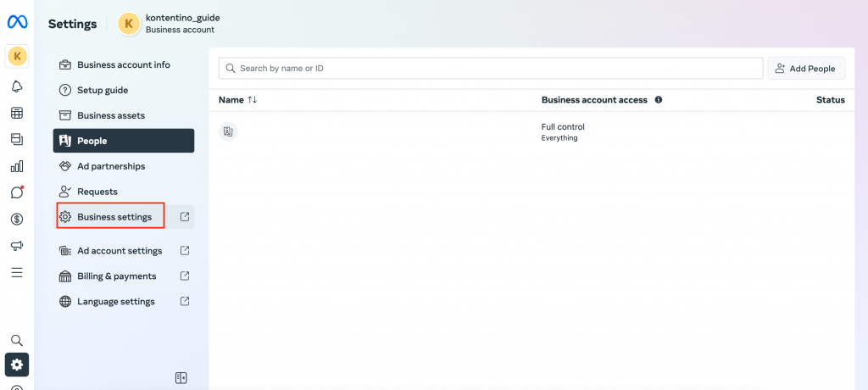The image size is (868, 390).
Task: Go to Ad partnerships section
Action: click(x=110, y=166)
